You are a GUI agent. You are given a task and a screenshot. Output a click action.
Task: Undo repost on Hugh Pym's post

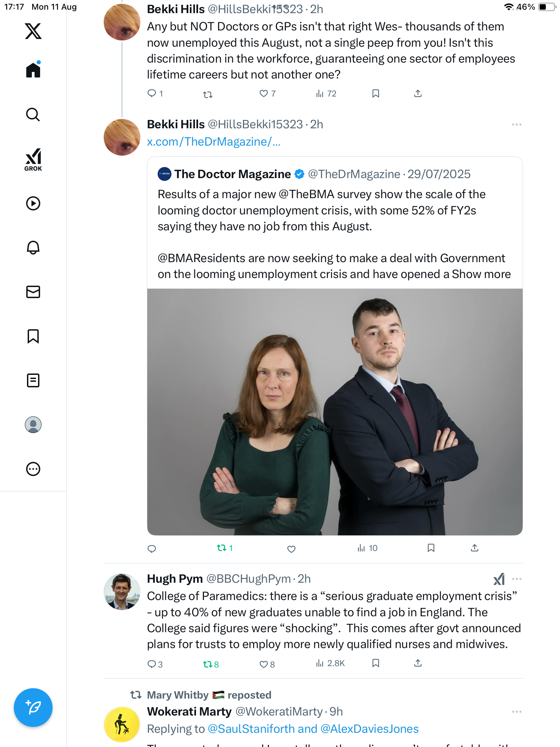point(208,664)
